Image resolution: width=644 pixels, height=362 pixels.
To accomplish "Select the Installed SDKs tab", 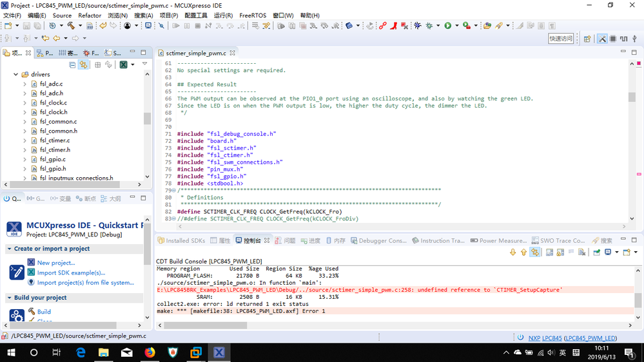I will pos(181,240).
